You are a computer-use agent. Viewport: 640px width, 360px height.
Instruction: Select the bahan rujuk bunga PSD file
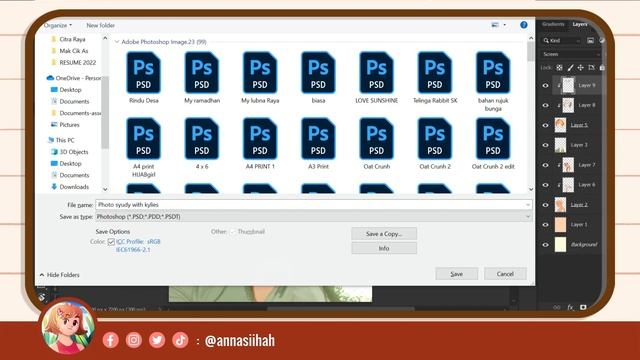tap(493, 82)
